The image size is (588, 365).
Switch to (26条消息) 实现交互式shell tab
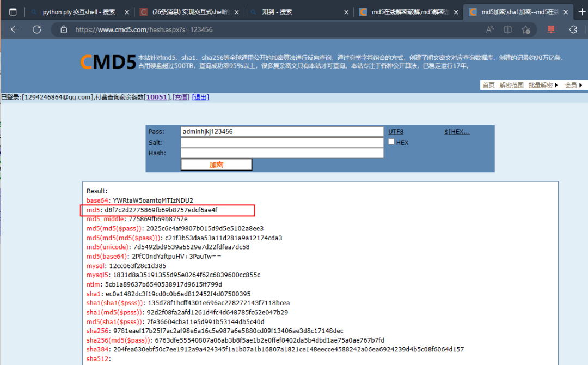click(x=191, y=12)
